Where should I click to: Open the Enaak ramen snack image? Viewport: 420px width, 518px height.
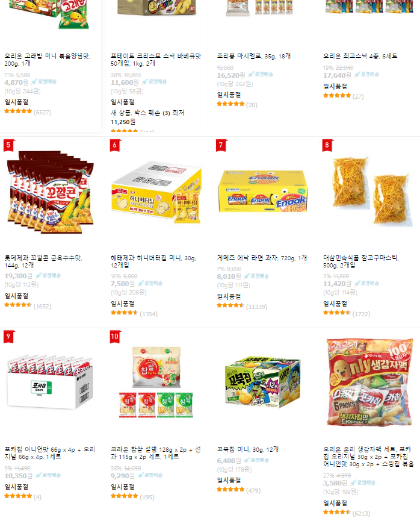point(262,191)
